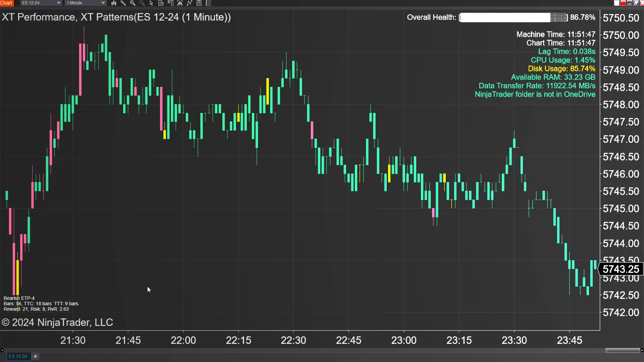This screenshot has height=362, width=644.
Task: Click the horizontal scrollbar right arrow
Action: 642,350
